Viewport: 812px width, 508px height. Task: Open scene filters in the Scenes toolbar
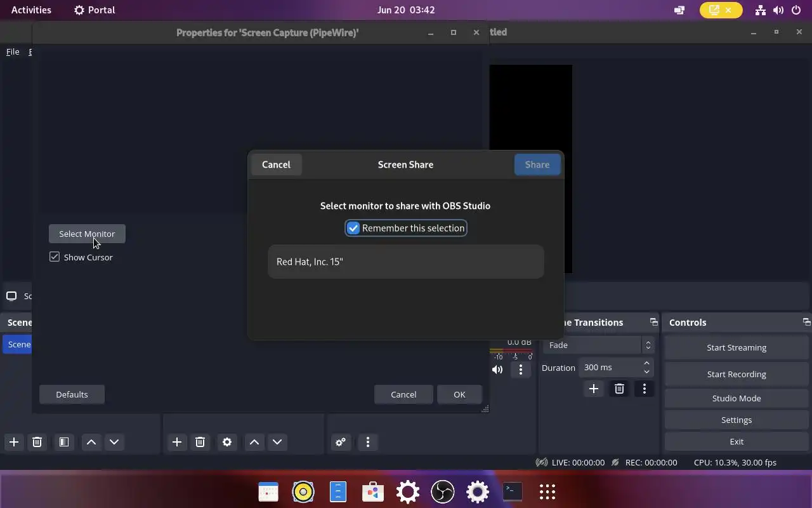[x=64, y=442]
